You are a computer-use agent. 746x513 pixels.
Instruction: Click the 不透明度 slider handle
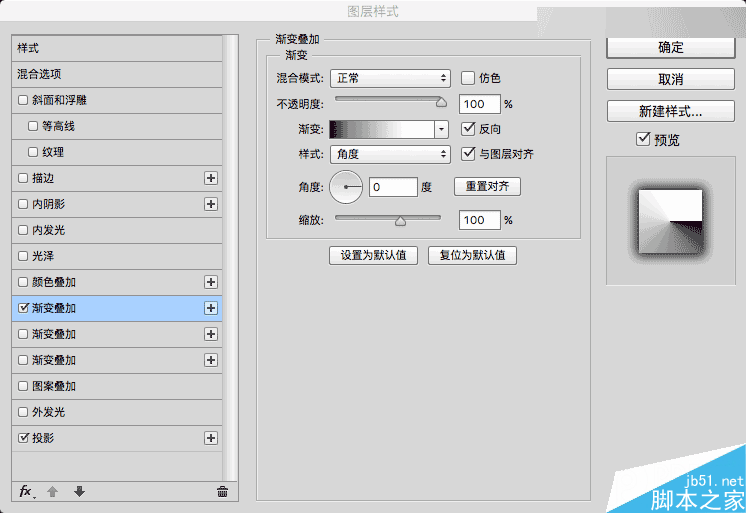tap(442, 102)
